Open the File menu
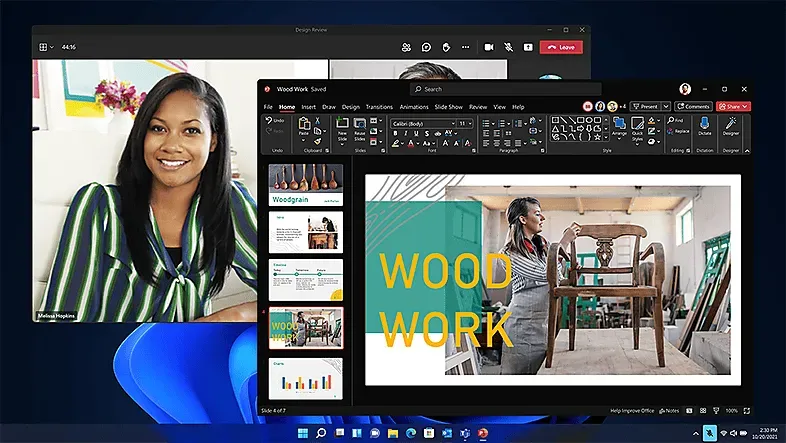The height and width of the screenshot is (443, 786). (x=268, y=107)
